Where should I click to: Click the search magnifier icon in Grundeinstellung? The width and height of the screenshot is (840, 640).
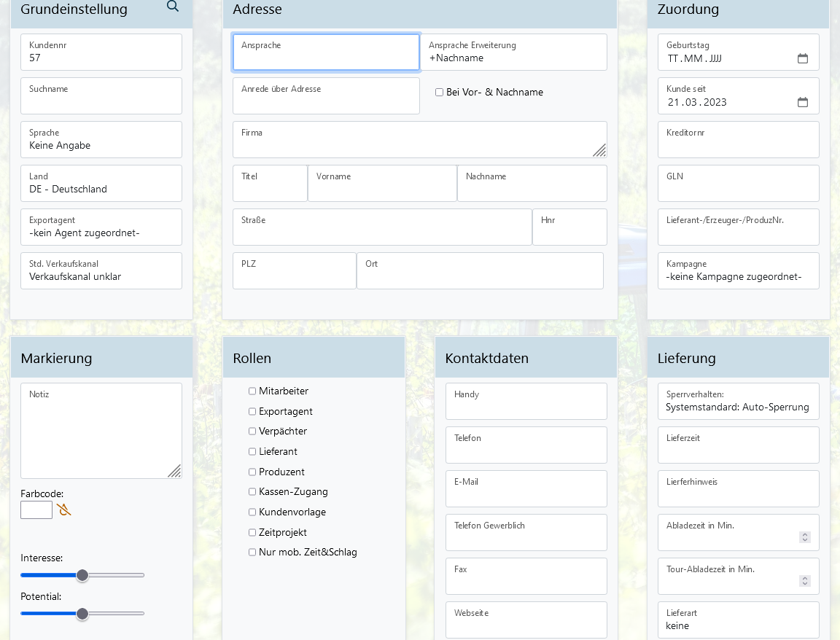coord(173,7)
